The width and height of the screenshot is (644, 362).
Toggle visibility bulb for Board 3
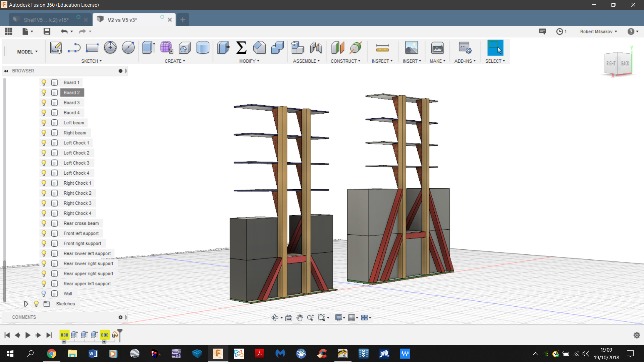pos(44,103)
